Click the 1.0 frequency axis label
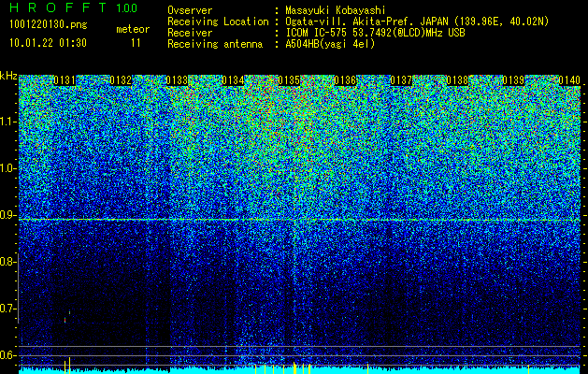 point(7,168)
